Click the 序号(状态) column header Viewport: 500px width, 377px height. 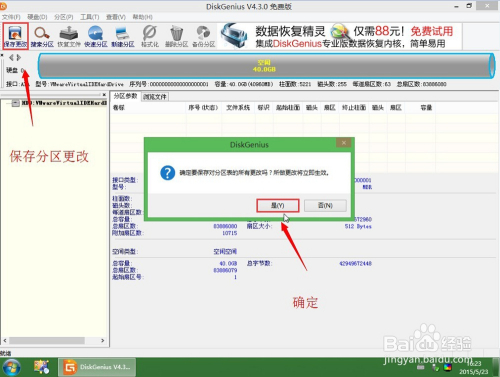[203, 108]
